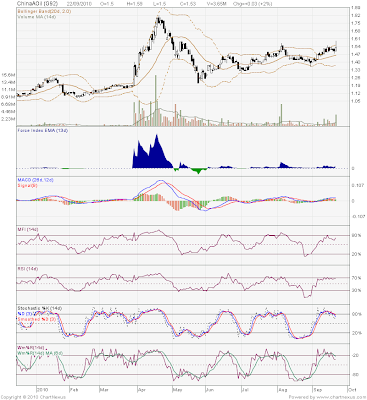Click the 2010 year axis label
Screen dimensions: 367x400
(x=42, y=389)
